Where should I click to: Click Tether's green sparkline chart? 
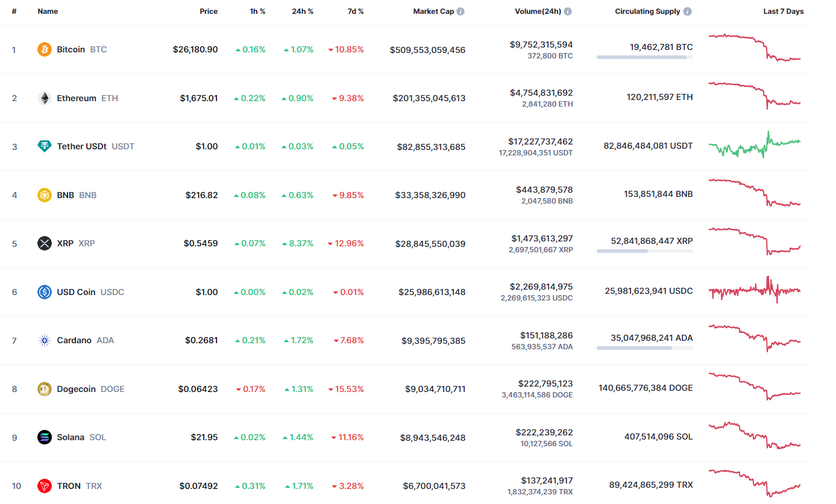click(755, 146)
